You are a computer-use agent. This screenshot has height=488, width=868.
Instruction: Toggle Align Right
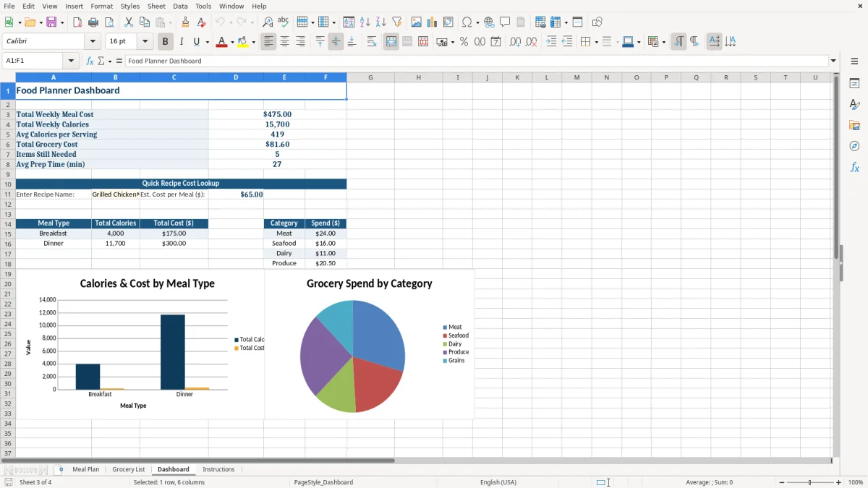[x=300, y=42]
